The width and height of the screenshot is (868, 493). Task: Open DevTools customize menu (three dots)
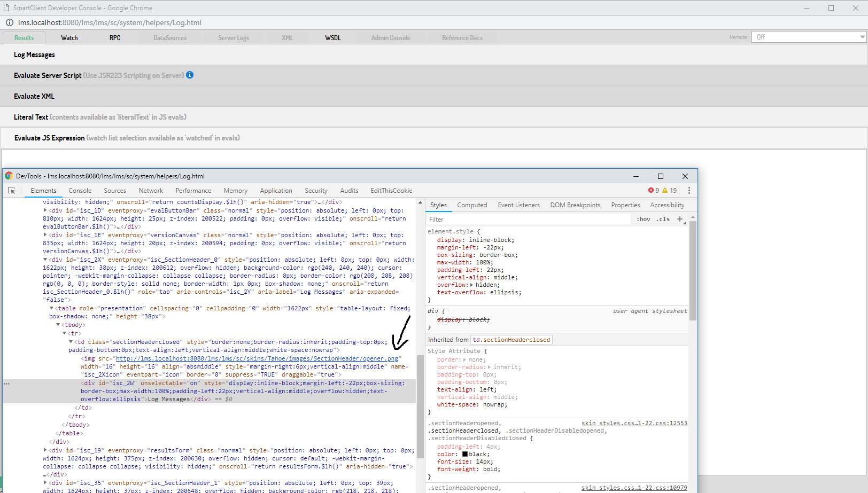(689, 191)
